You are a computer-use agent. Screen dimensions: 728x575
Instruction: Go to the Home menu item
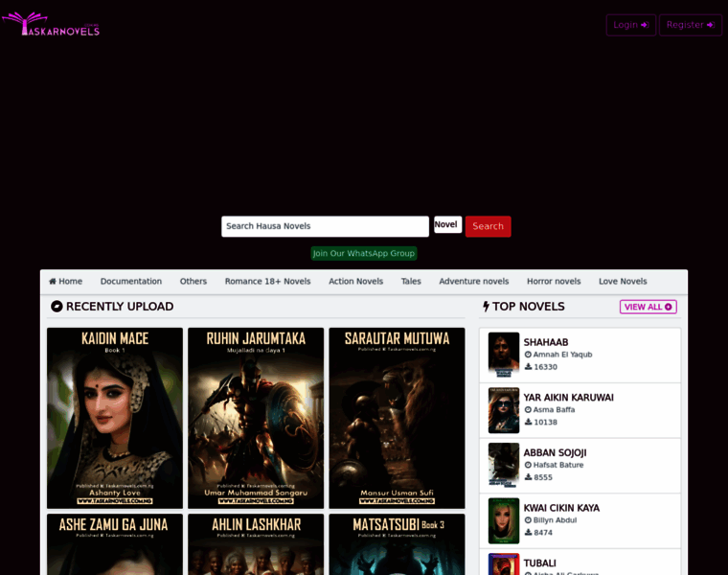tap(66, 282)
